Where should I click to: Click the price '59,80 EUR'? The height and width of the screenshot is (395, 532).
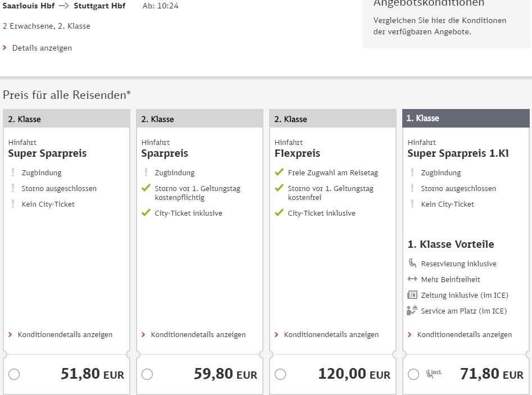pyautogui.click(x=225, y=374)
